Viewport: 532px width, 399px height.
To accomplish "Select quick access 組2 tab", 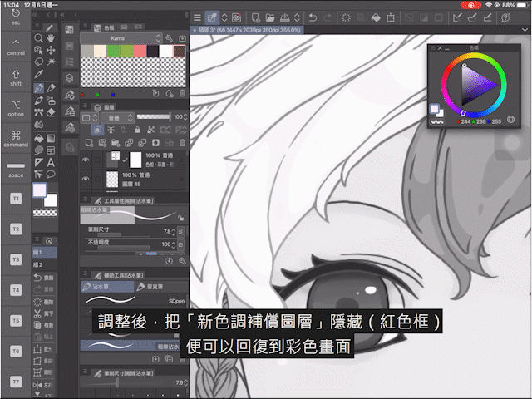I will [44, 264].
